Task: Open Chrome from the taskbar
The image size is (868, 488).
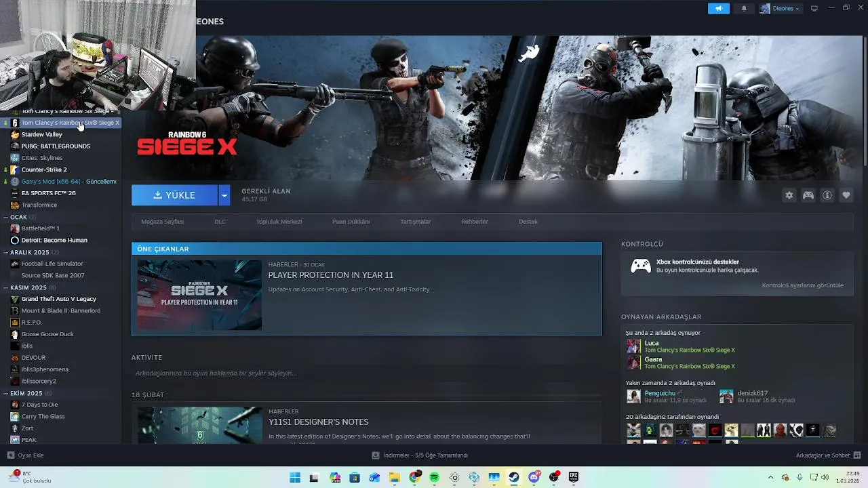Action: click(x=414, y=478)
